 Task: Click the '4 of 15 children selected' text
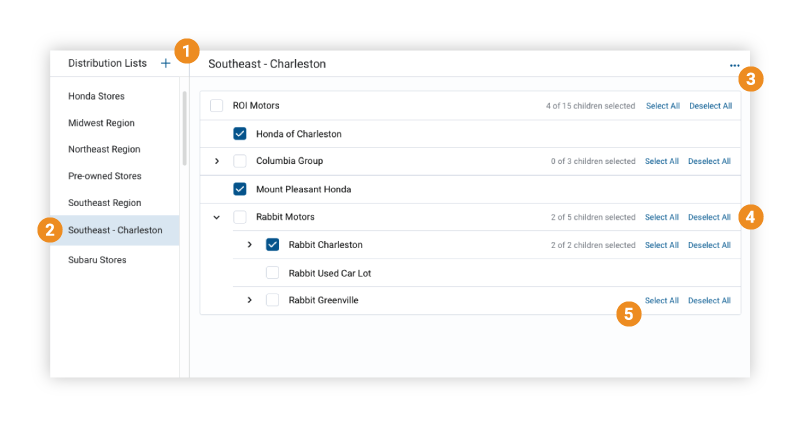click(590, 106)
